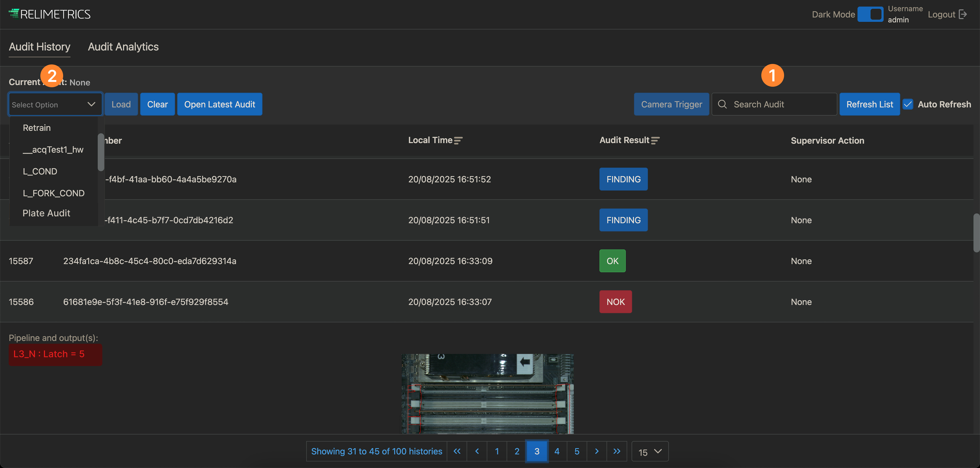Click the Local Time sort icon
Image resolution: width=980 pixels, height=468 pixels.
[458, 140]
